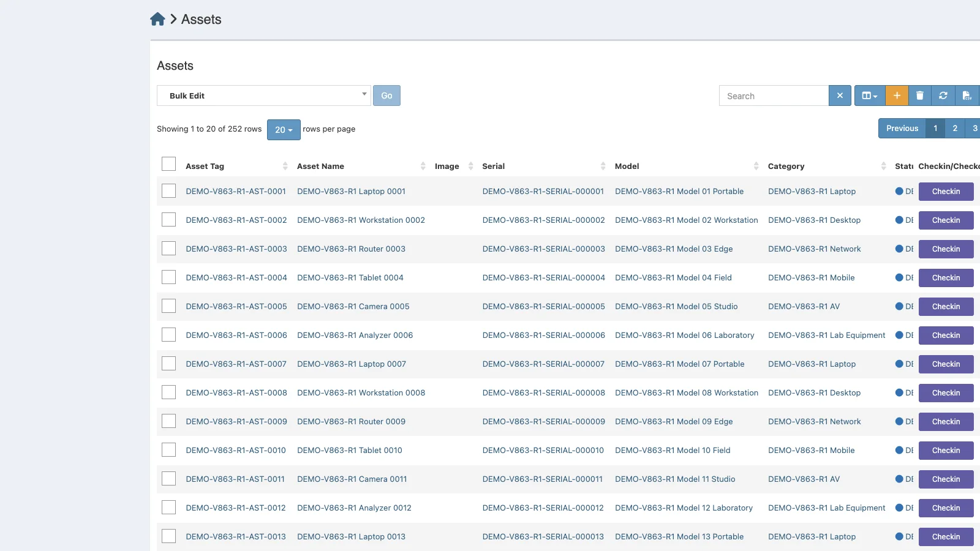This screenshot has width=980, height=551.
Task: Check the box for AST-0001 row
Action: (x=168, y=190)
